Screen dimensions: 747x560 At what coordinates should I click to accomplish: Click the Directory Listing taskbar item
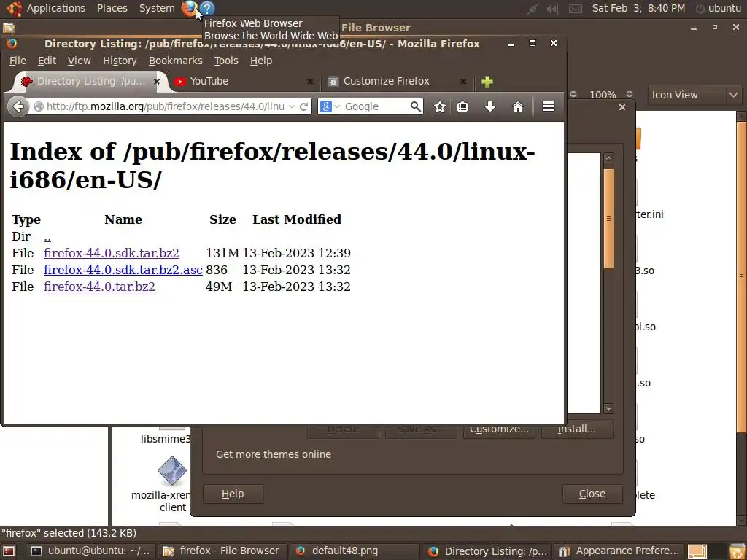point(487,551)
